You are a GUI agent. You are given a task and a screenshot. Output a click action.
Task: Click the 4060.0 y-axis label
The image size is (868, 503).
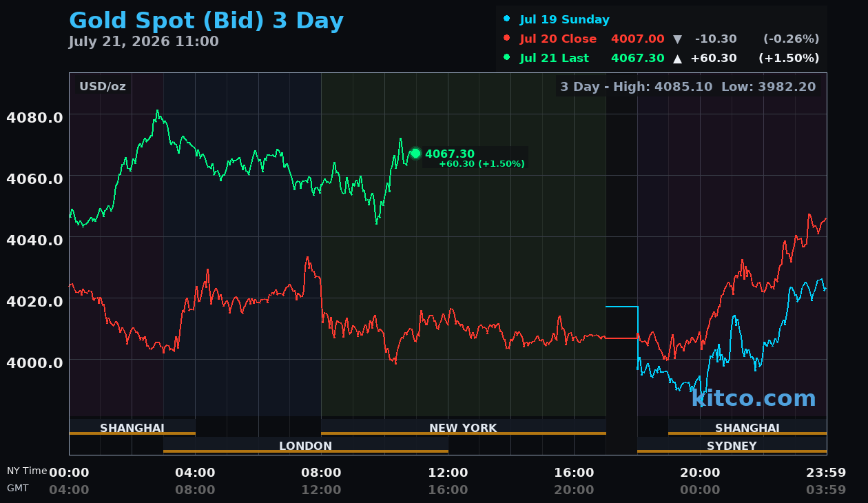coord(34,178)
